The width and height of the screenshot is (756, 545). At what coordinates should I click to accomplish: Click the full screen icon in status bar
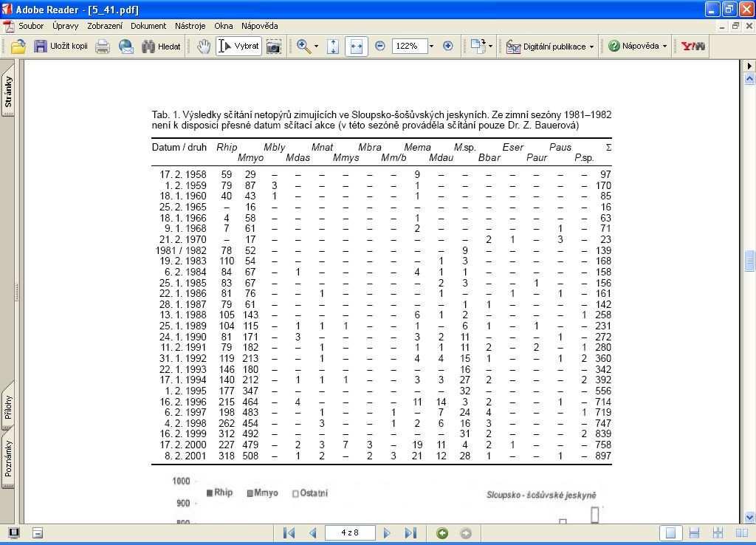[x=13, y=533]
